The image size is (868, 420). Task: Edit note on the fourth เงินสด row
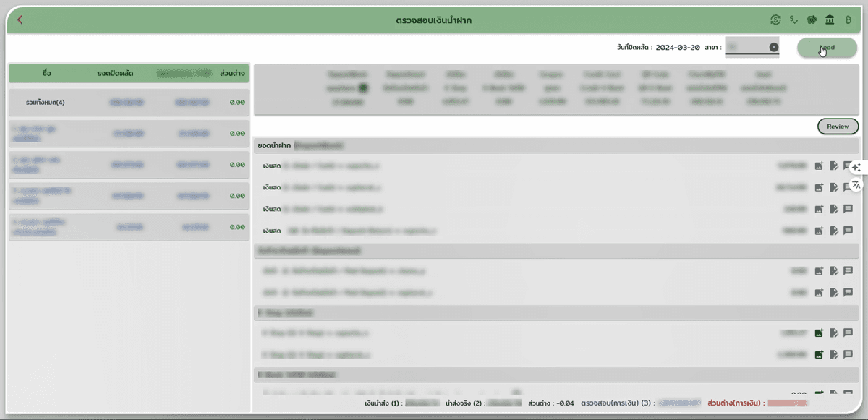834,231
